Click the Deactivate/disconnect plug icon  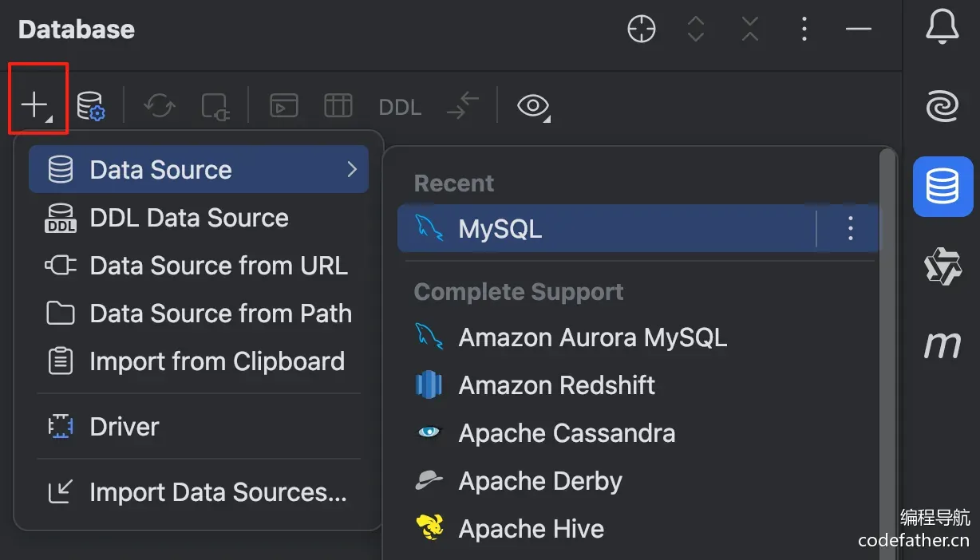pyautogui.click(x=215, y=106)
